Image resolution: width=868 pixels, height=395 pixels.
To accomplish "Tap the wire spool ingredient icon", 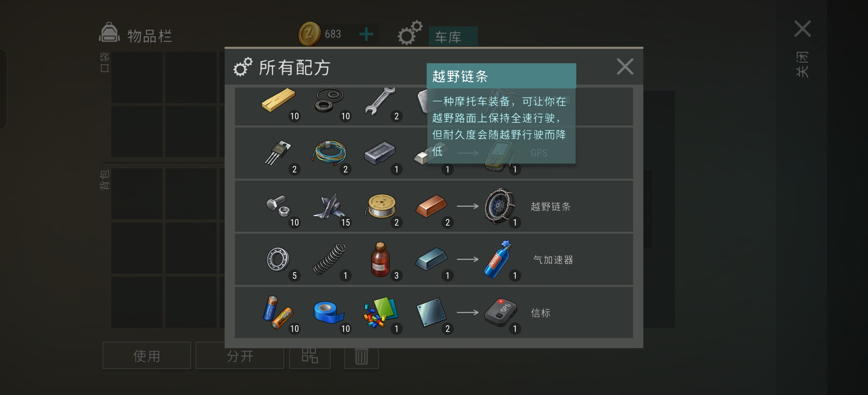I will coord(381,206).
